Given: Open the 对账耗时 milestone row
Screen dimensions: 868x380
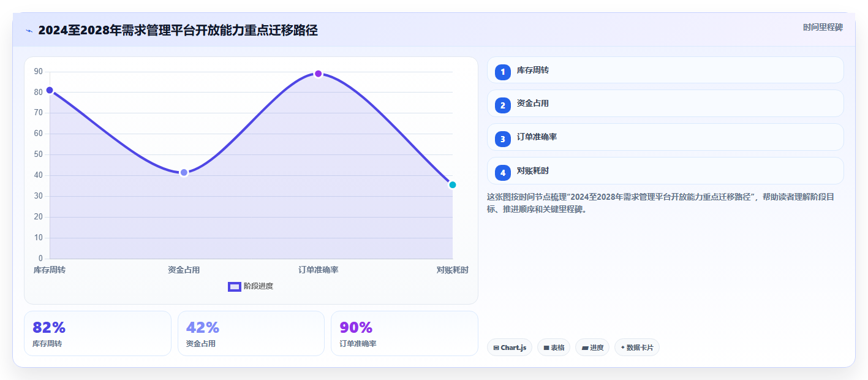Looking at the screenshot, I should pos(665,171).
